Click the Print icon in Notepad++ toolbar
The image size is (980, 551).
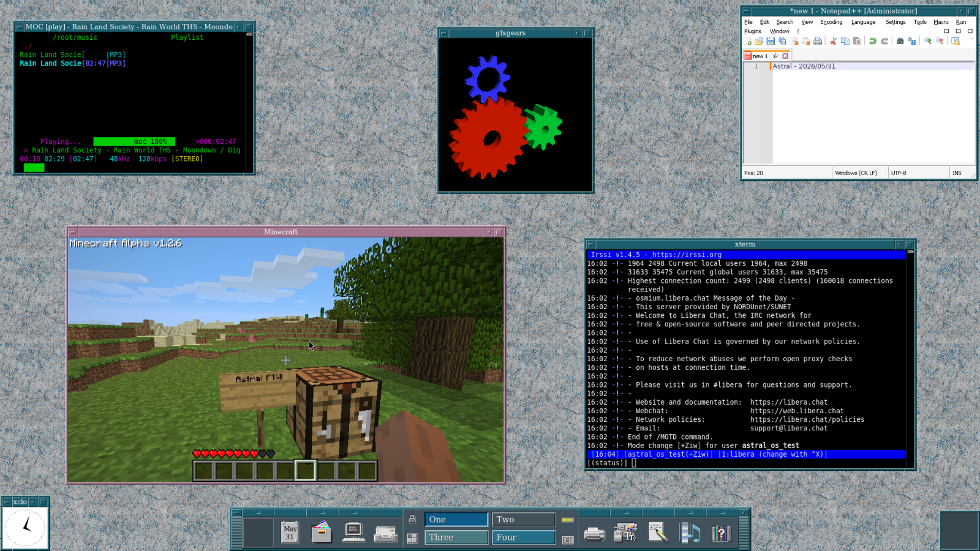818,41
